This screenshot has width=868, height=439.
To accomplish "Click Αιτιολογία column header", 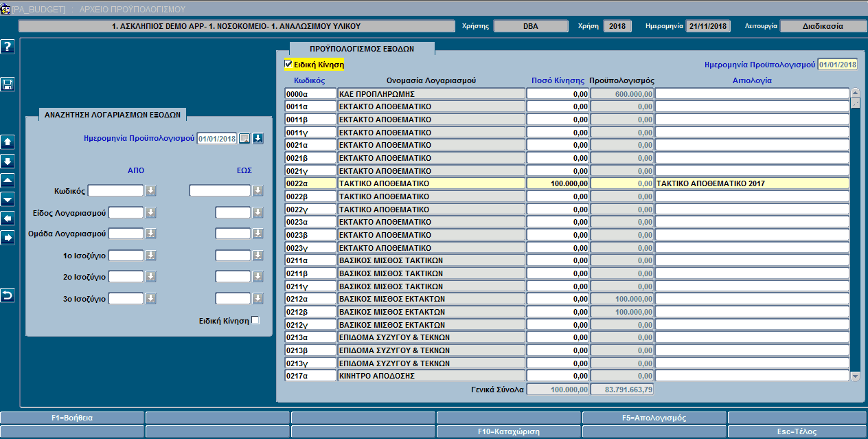I will 752,80.
